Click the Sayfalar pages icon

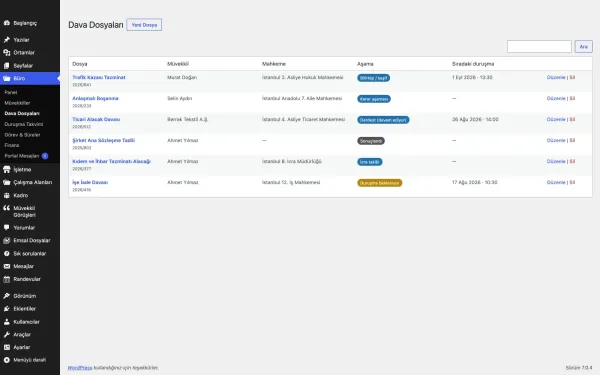click(x=7, y=65)
